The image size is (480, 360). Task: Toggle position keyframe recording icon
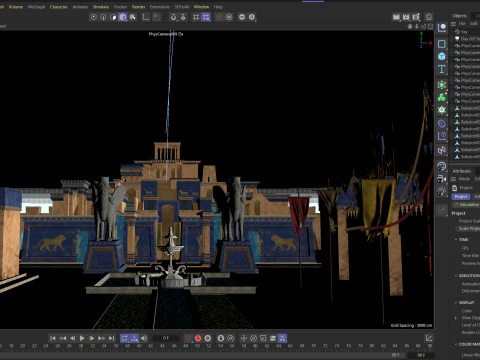coord(244,338)
